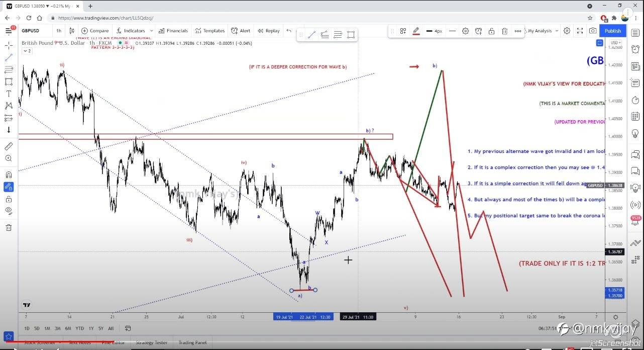Bookmark this page with the star
644x350 pixels.
tap(591, 18)
